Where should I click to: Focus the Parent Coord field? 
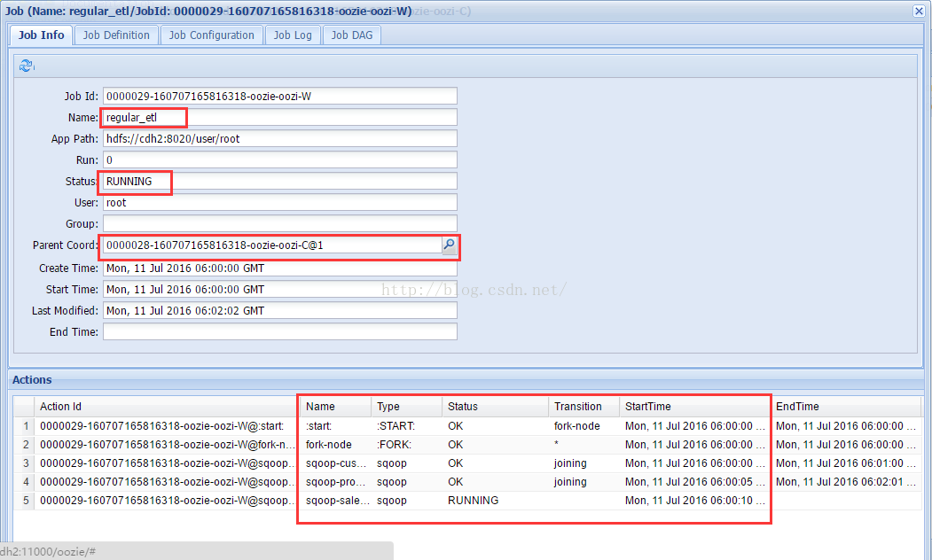click(x=272, y=245)
